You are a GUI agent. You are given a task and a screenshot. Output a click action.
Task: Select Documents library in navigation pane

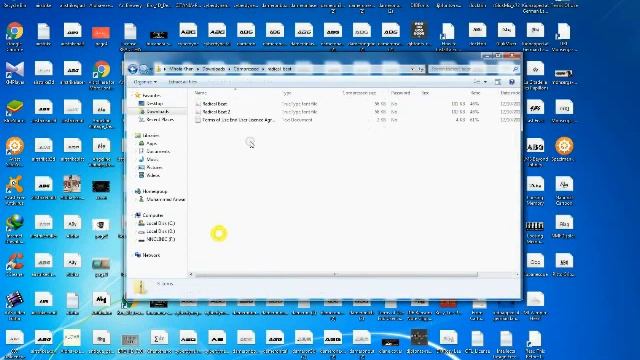point(154,151)
